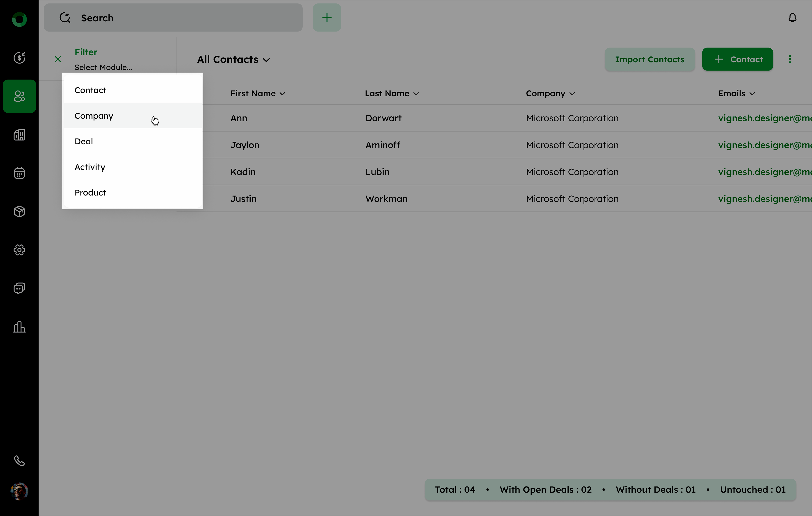Click the notification bell icon
This screenshot has width=812, height=516.
click(792, 18)
